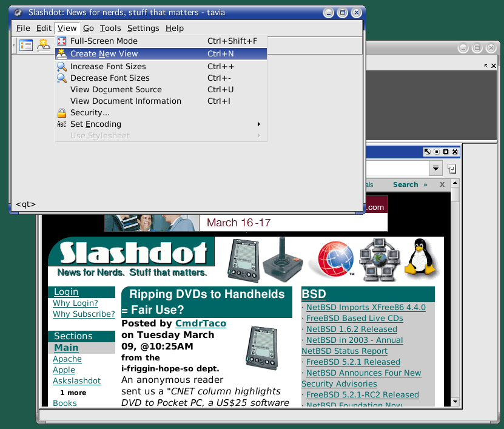This screenshot has width=504, height=429.
Task: Open the Help menu
Action: point(175,29)
